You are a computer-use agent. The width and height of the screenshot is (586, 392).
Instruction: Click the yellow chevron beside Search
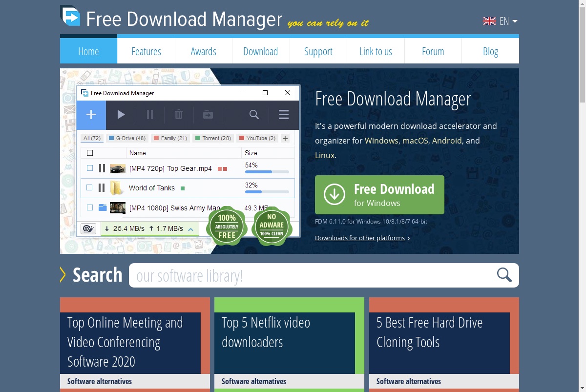[x=63, y=275]
